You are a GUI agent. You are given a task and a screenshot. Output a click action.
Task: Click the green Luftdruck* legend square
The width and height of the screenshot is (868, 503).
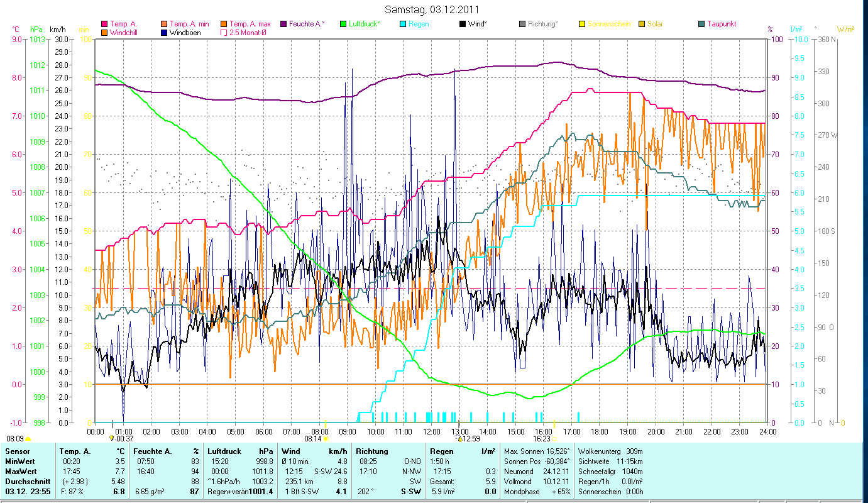point(343,24)
